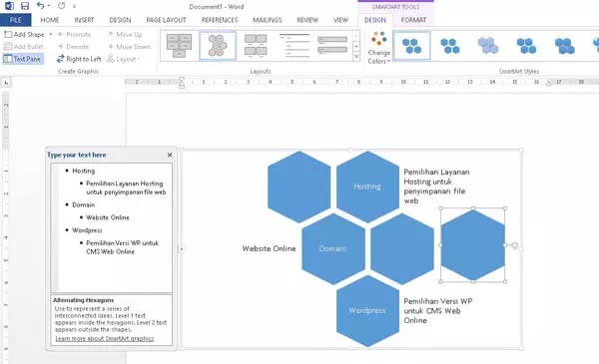Click the Move Down button
This screenshot has height=364, width=599.
(129, 47)
